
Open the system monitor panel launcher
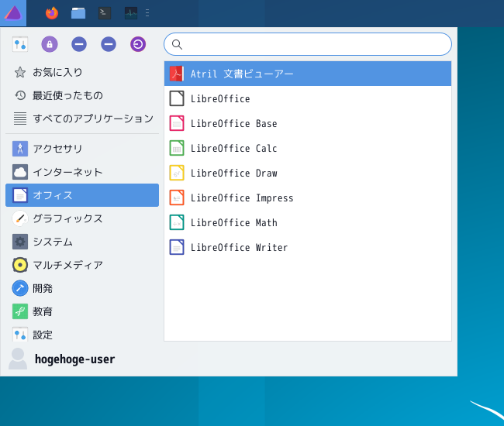coord(131,13)
